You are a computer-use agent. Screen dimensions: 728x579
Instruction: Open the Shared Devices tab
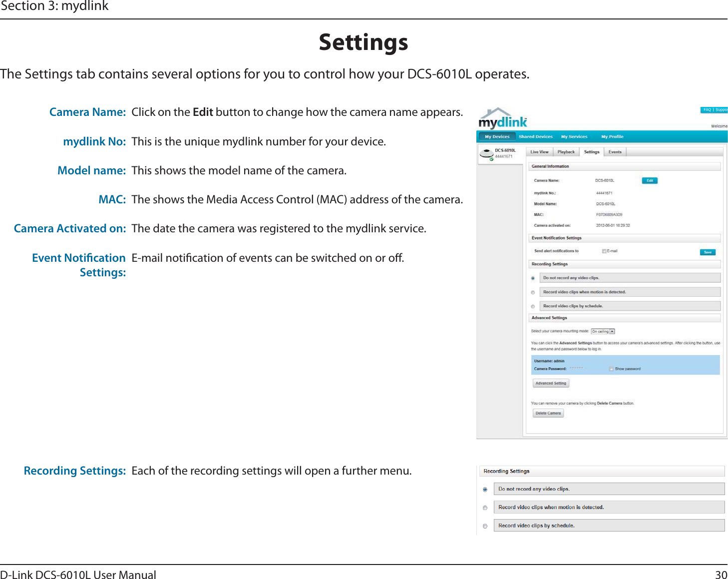(535, 136)
